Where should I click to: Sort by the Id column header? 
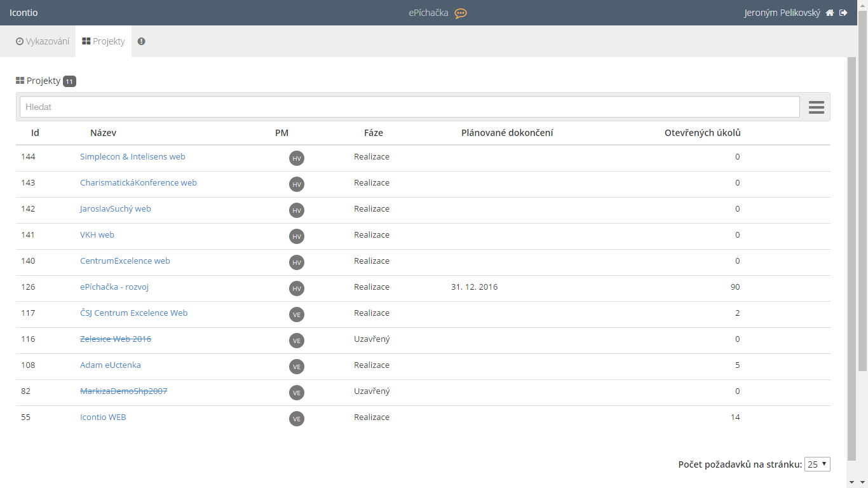point(35,133)
